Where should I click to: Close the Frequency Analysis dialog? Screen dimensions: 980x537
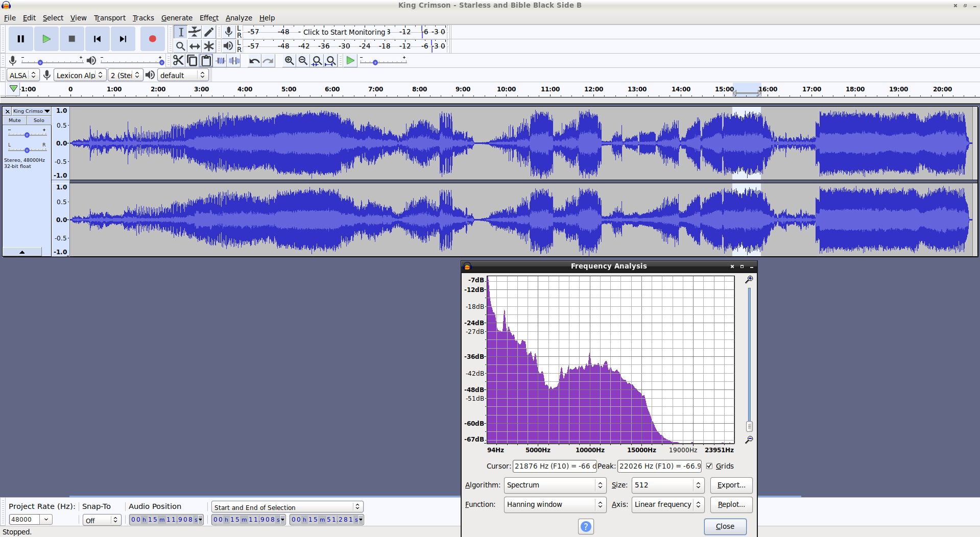pyautogui.click(x=725, y=526)
